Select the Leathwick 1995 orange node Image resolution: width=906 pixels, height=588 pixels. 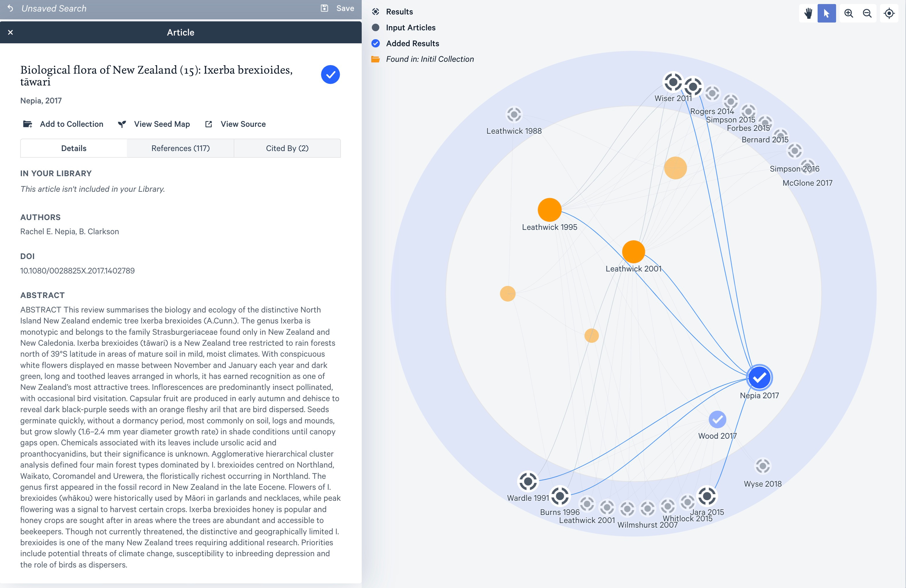click(x=549, y=210)
